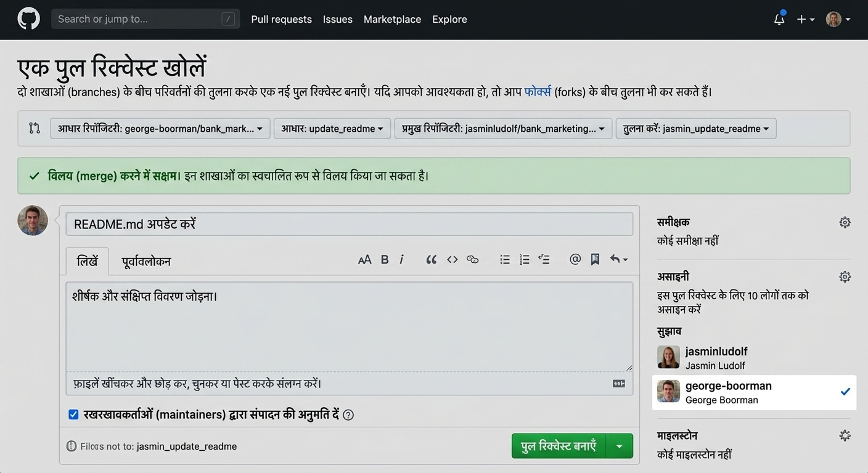Open the आधार रिपॉजिटरी dropdown
The width and height of the screenshot is (868, 473).
click(160, 128)
